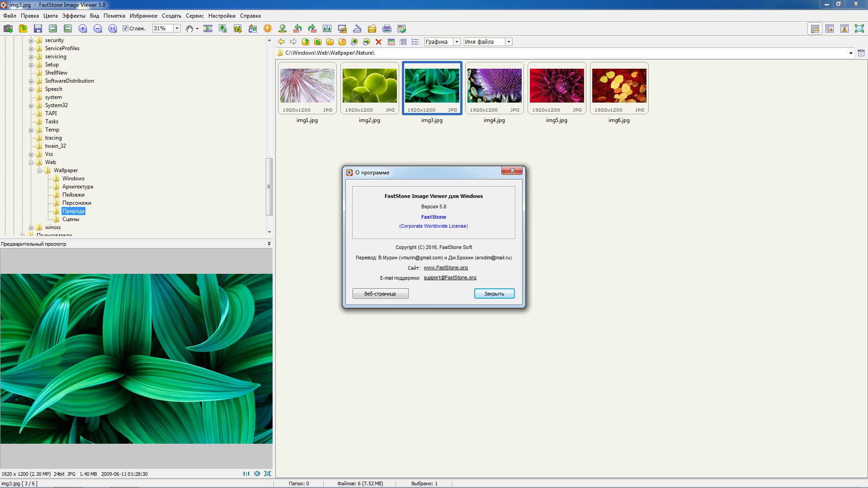
Task: Open the Имя файла sort dropdown
Action: point(509,42)
